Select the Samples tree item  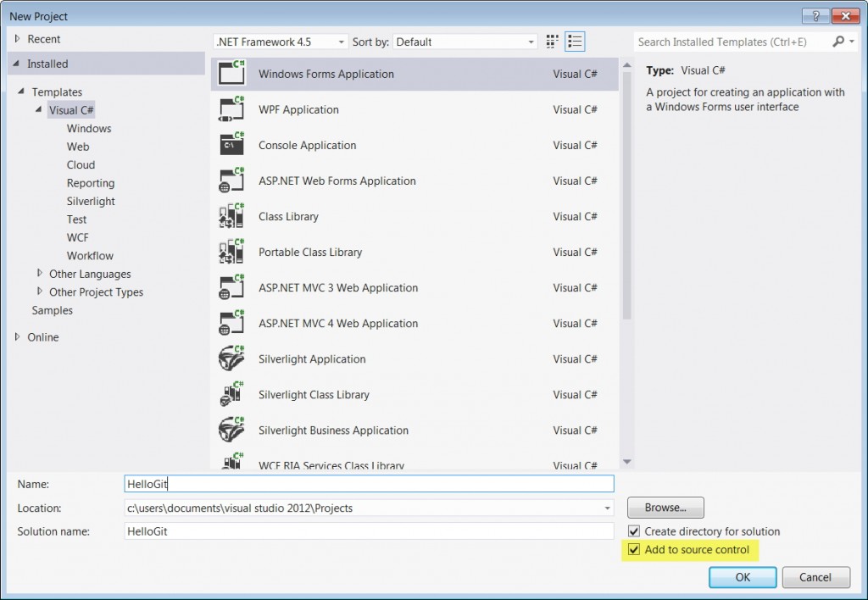tap(52, 310)
